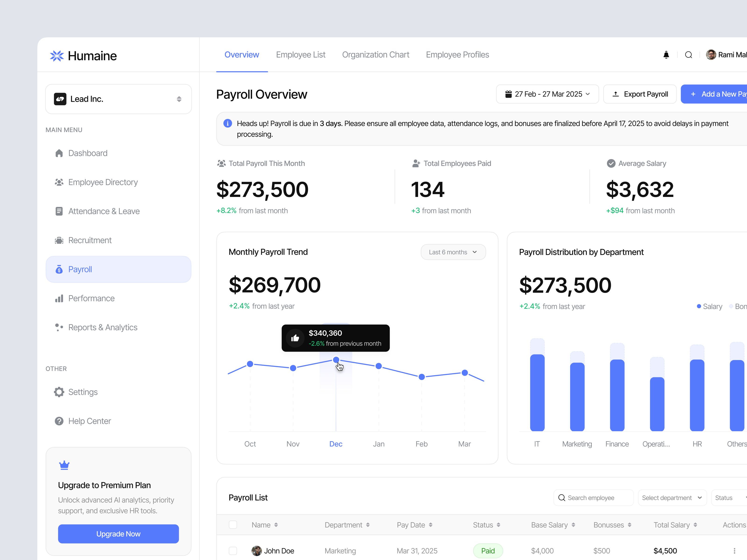
Task: Open the date range picker 27 Feb - 27 Mar
Action: pos(547,94)
